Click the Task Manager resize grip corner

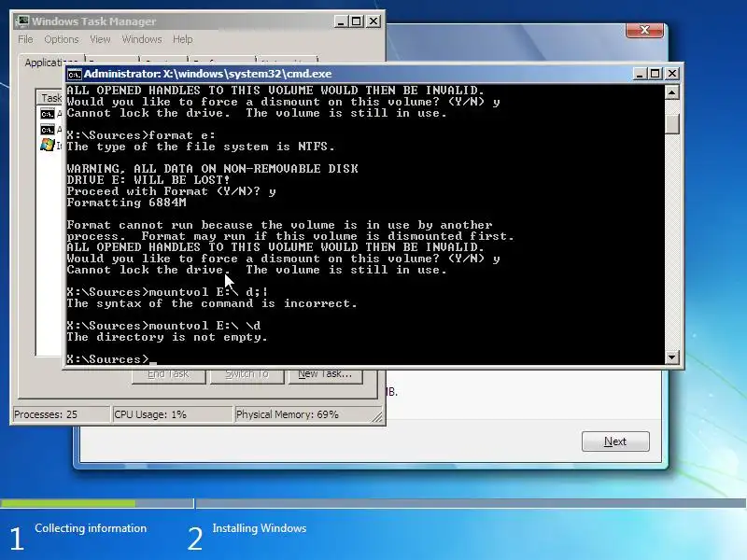[377, 416]
